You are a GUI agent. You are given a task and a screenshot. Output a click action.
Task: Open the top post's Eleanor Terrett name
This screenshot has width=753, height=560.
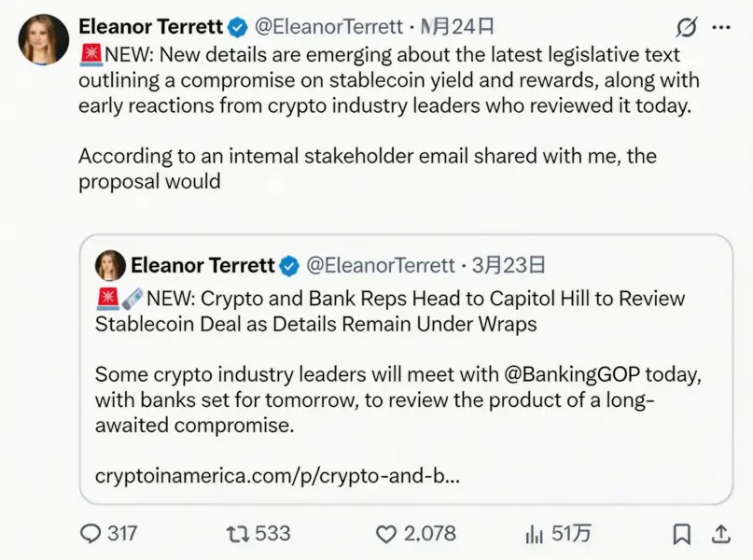[152, 27]
